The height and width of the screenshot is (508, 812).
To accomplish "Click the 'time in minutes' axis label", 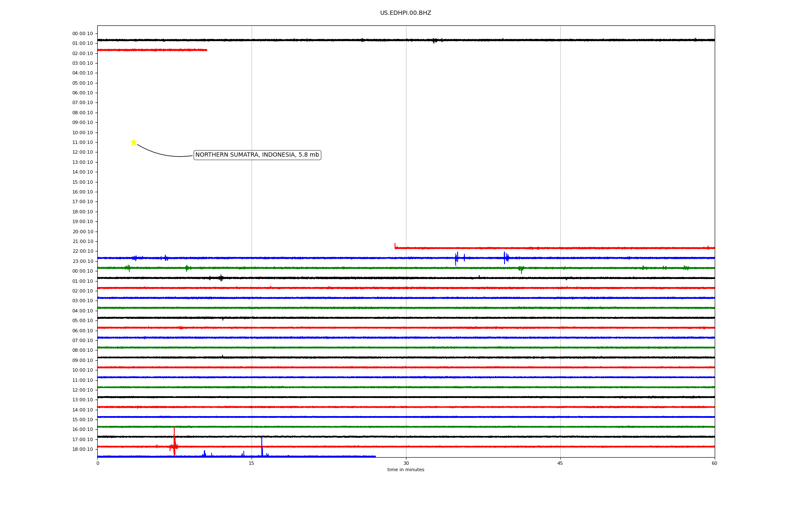I will (x=406, y=470).
